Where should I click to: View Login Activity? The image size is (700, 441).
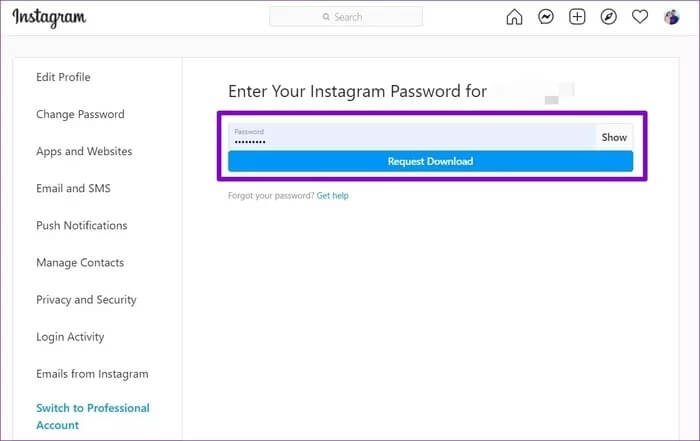pos(70,337)
